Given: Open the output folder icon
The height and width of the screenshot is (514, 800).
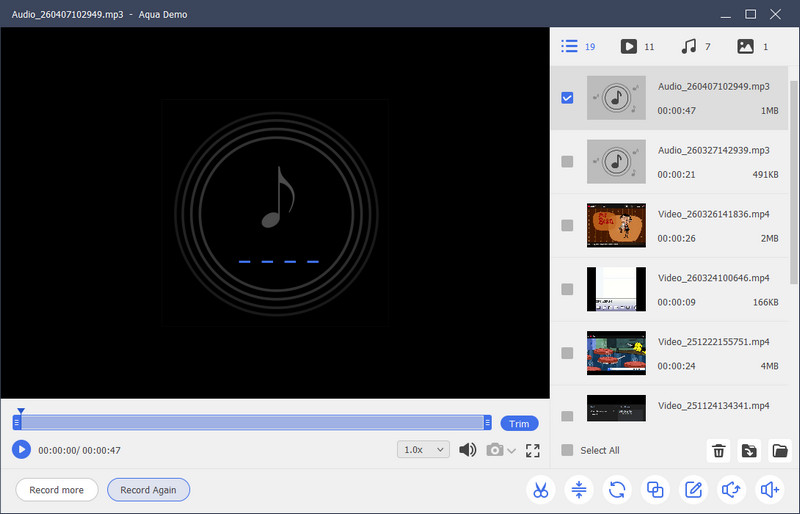Looking at the screenshot, I should pyautogui.click(x=780, y=451).
